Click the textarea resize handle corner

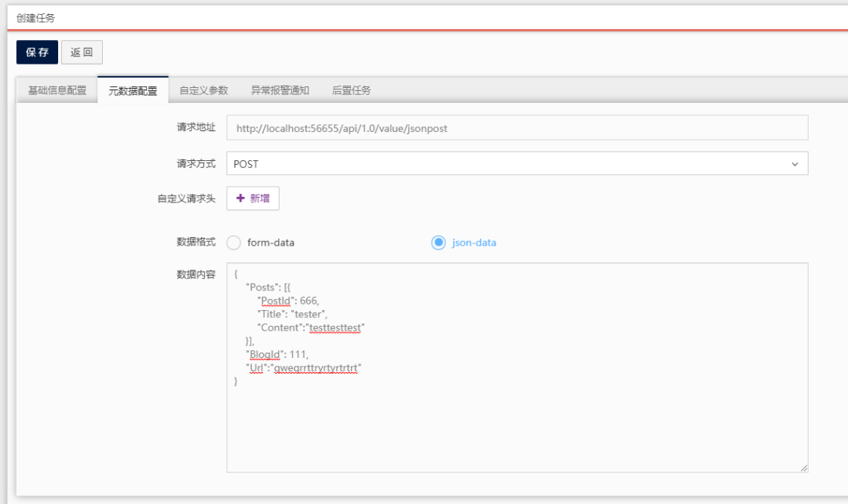[804, 468]
